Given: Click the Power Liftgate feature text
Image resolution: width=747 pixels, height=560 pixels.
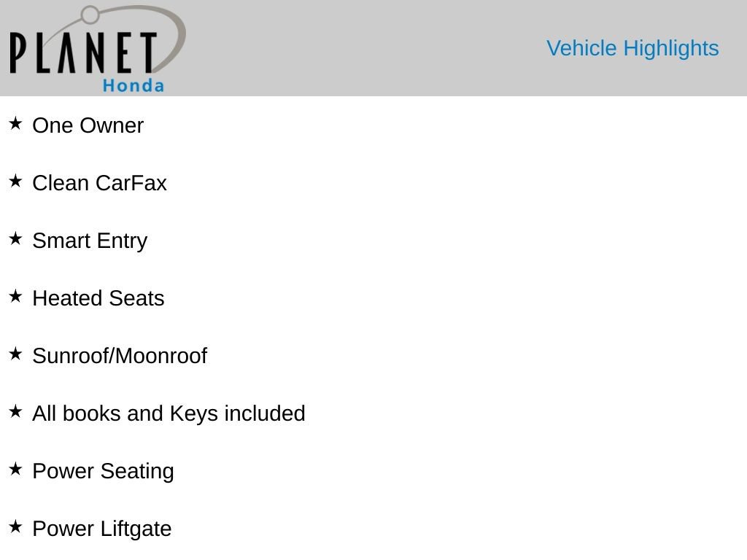Looking at the screenshot, I should click(102, 529).
